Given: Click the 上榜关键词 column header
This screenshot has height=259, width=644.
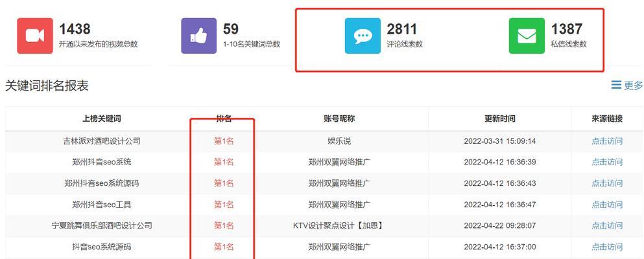Looking at the screenshot, I should click(x=102, y=119).
